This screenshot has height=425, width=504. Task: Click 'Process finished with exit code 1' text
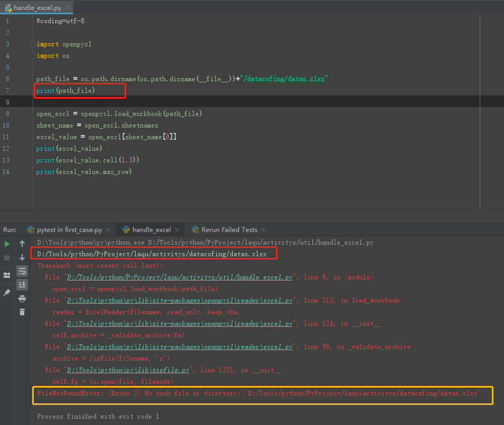98,417
